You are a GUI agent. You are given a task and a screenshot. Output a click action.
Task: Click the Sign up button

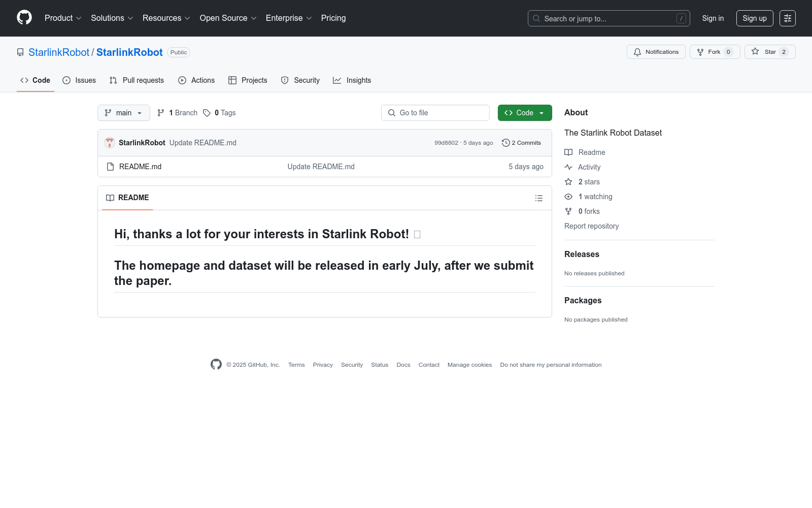click(755, 18)
